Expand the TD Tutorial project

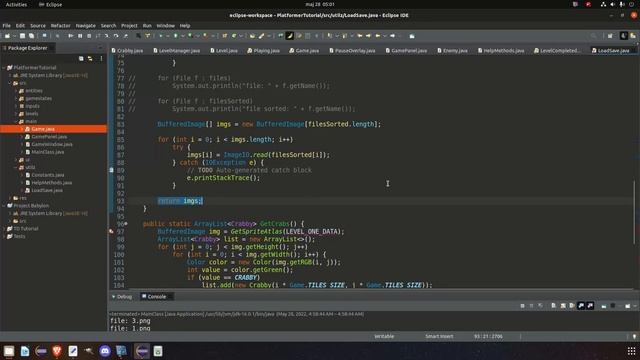[4, 229]
